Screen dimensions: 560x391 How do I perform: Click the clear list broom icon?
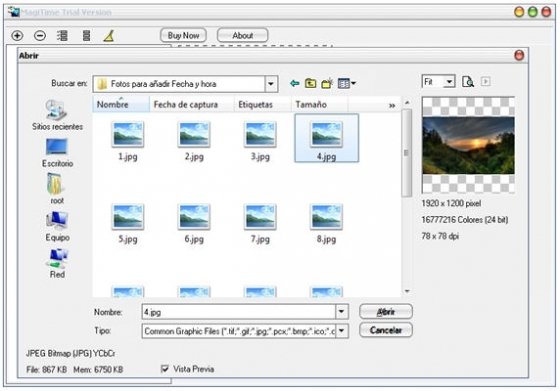[x=109, y=35]
